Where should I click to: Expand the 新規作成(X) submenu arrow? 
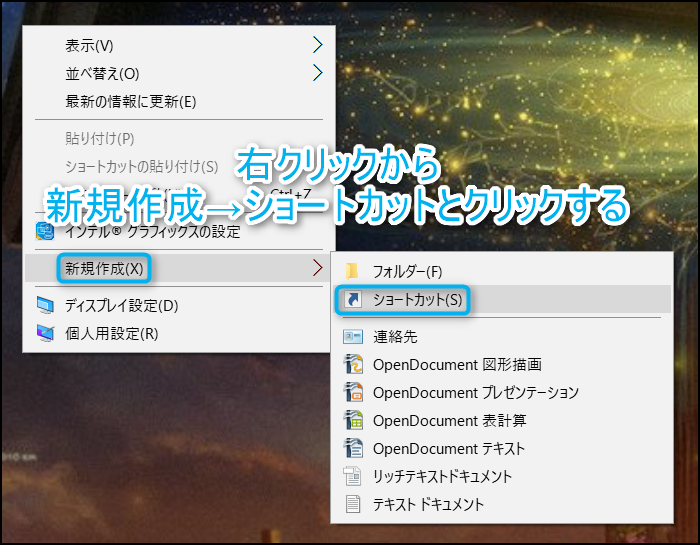(x=318, y=267)
